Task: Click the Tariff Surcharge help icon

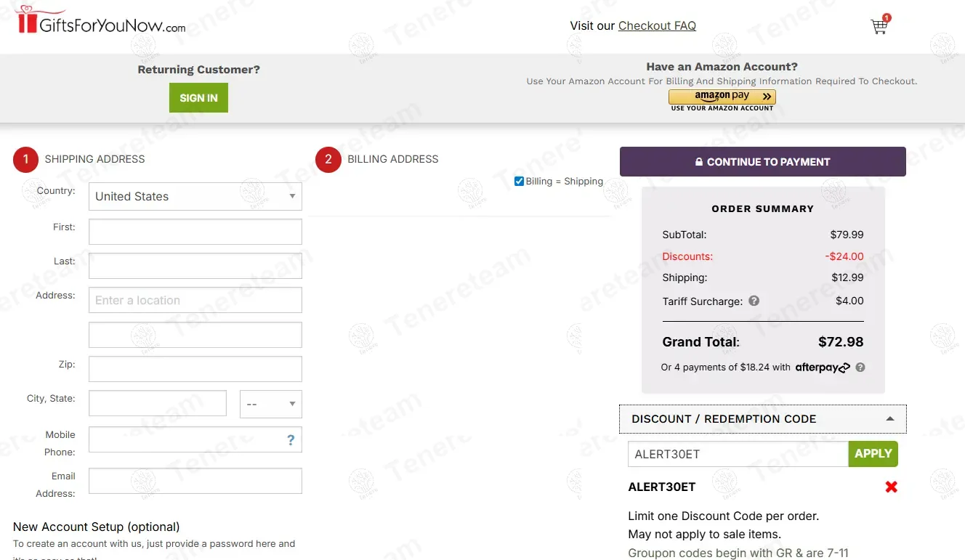Action: coord(754,301)
